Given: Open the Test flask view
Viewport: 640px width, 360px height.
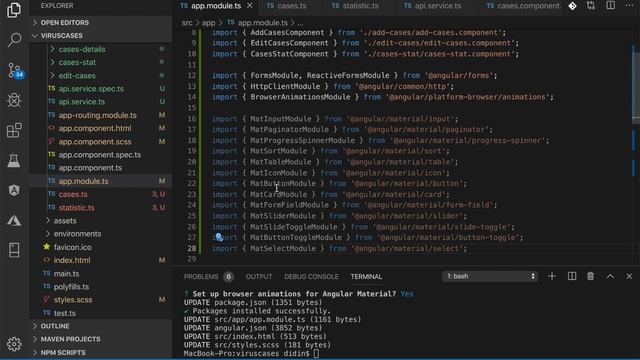Looking at the screenshot, I should [x=14, y=160].
